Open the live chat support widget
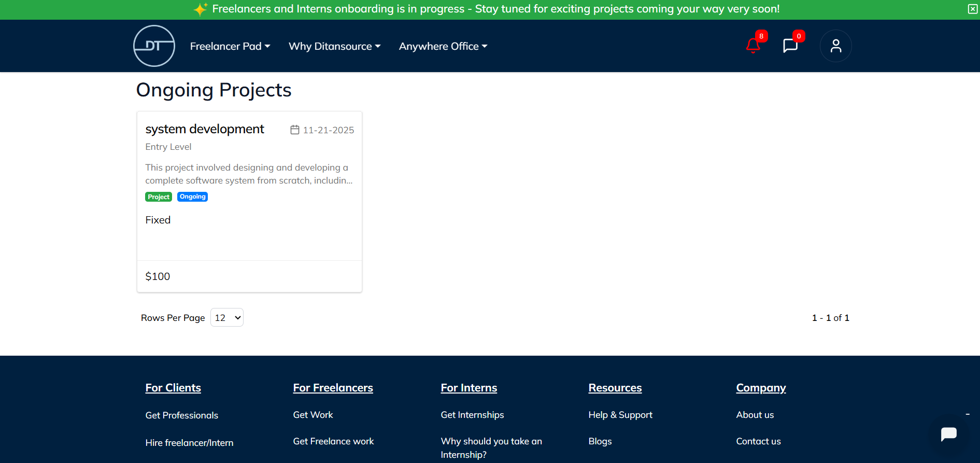The image size is (980, 463). [948, 434]
